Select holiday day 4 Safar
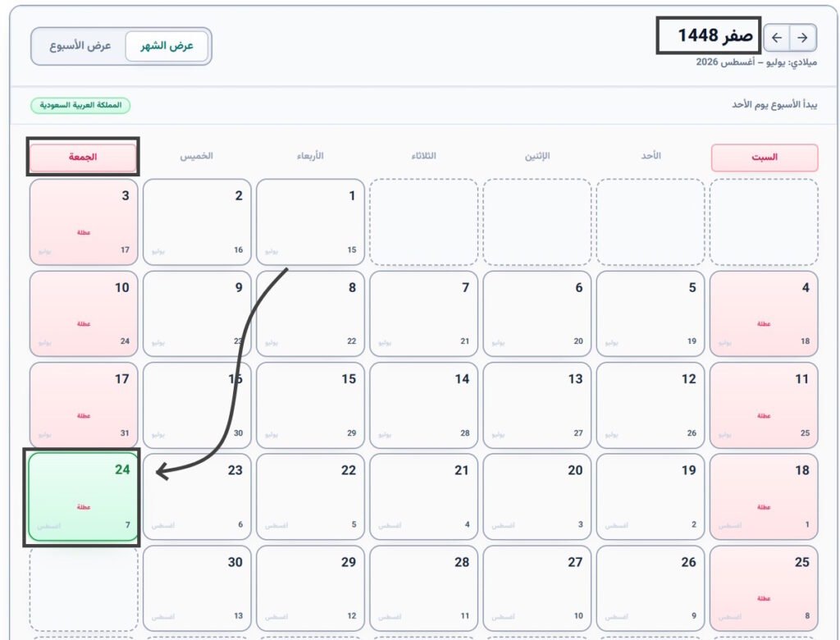840x640 pixels. click(764, 313)
